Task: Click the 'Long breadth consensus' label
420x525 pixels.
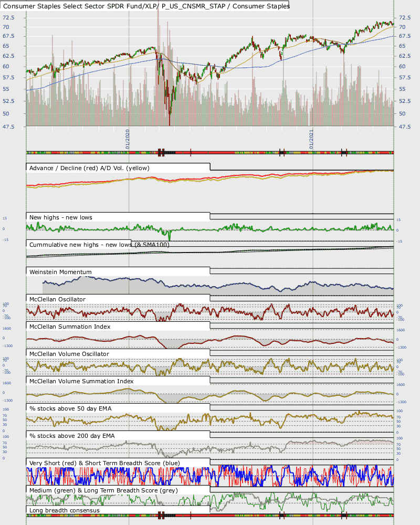Action: (x=64, y=510)
